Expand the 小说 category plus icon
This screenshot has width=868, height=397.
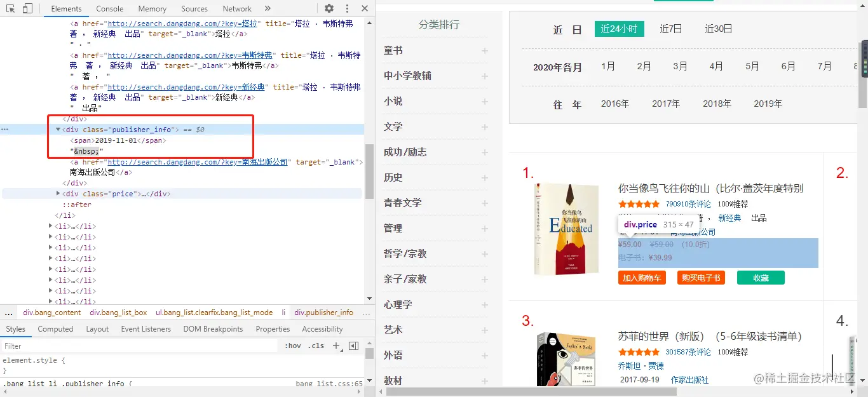(x=485, y=102)
